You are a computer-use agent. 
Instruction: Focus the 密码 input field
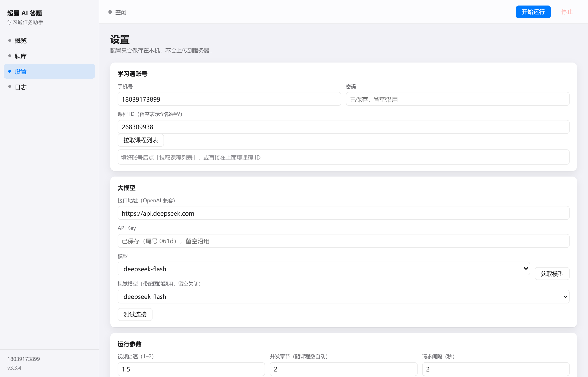click(x=457, y=99)
